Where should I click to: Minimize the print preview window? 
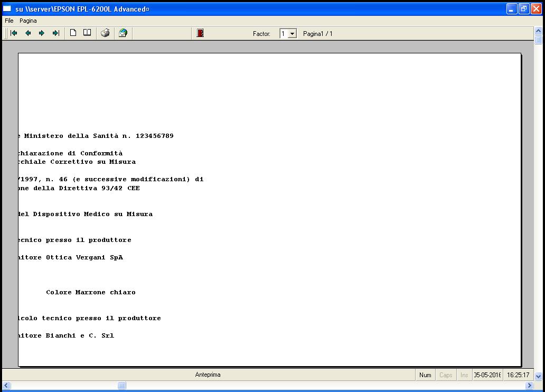click(x=511, y=8)
